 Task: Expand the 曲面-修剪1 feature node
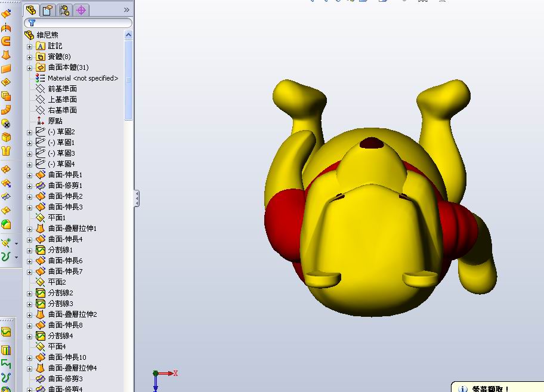click(29, 186)
